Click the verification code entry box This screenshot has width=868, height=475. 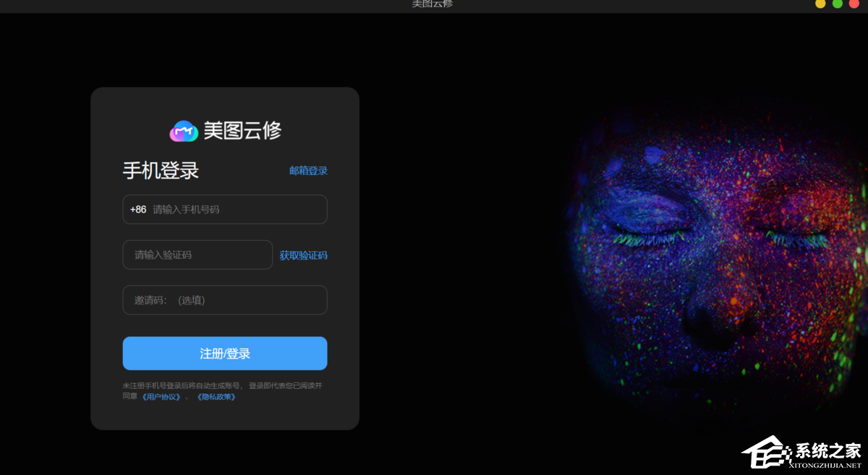pos(197,254)
